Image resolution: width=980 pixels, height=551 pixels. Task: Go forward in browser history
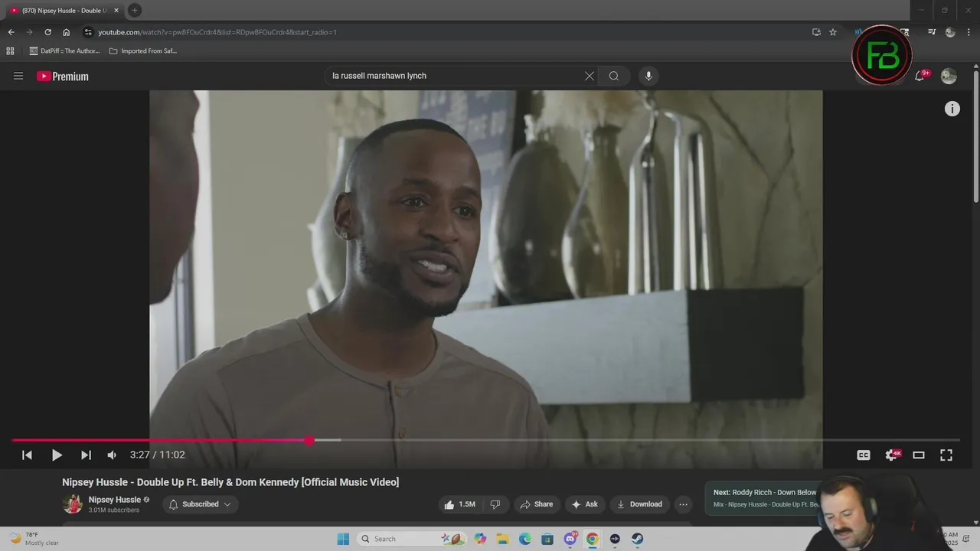click(x=29, y=32)
